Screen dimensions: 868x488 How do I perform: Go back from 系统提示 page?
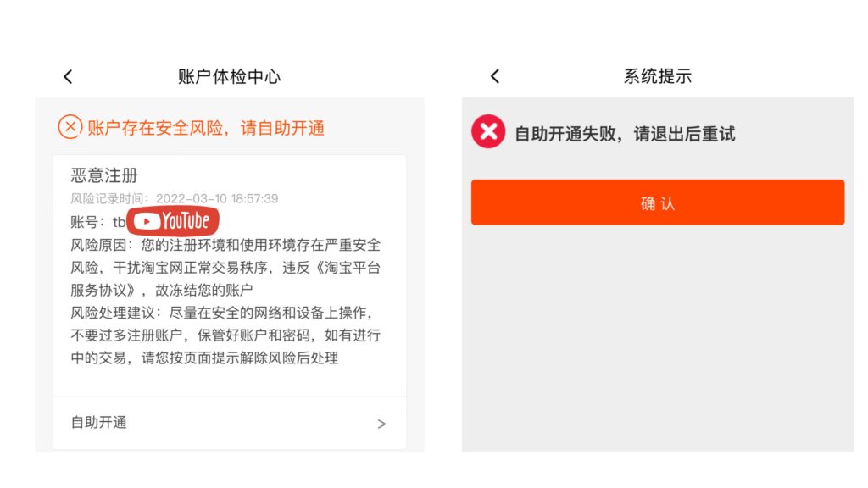point(495,76)
